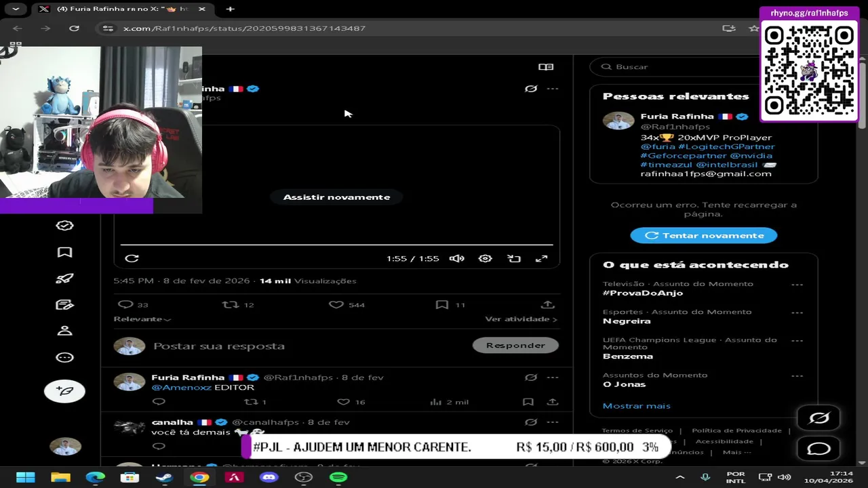Image resolution: width=868 pixels, height=488 pixels.
Task: Reply to canalha's comment
Action: click(159, 446)
